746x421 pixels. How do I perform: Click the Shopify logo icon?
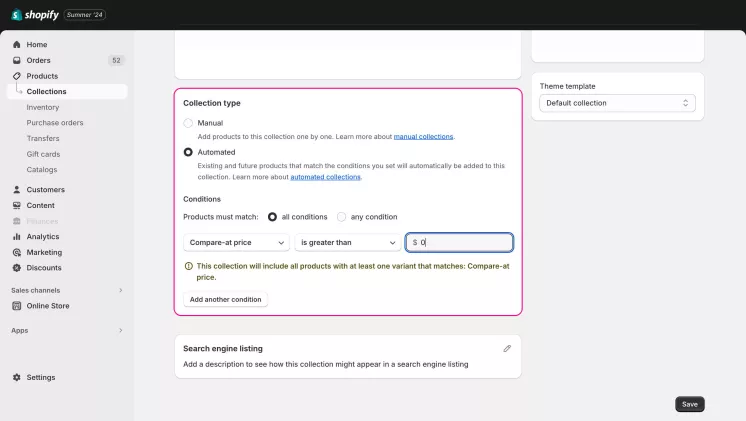(17, 15)
